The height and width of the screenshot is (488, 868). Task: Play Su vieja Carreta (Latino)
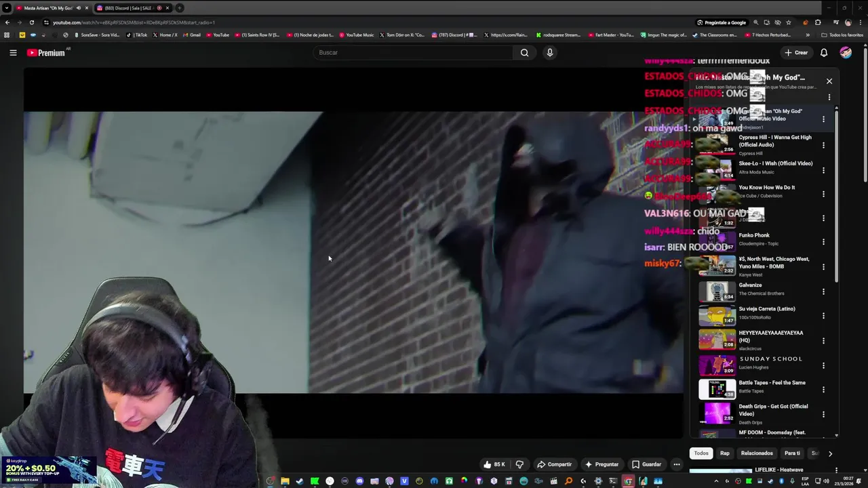(x=767, y=309)
